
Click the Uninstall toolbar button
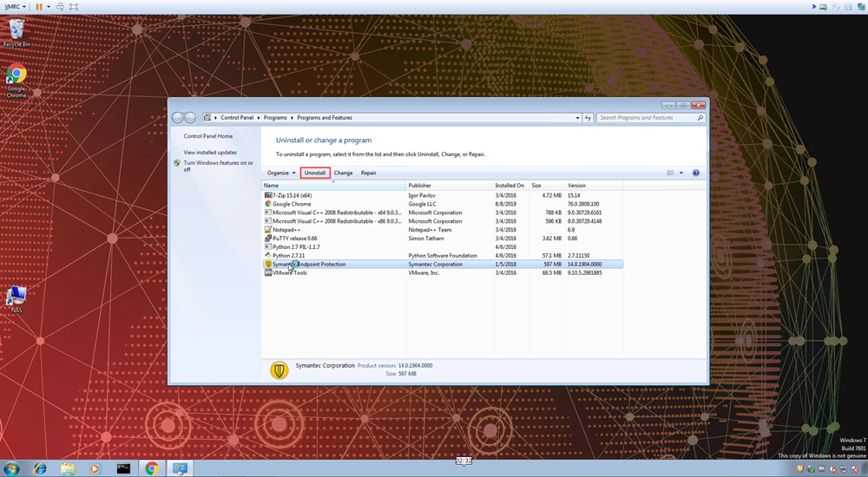(315, 173)
